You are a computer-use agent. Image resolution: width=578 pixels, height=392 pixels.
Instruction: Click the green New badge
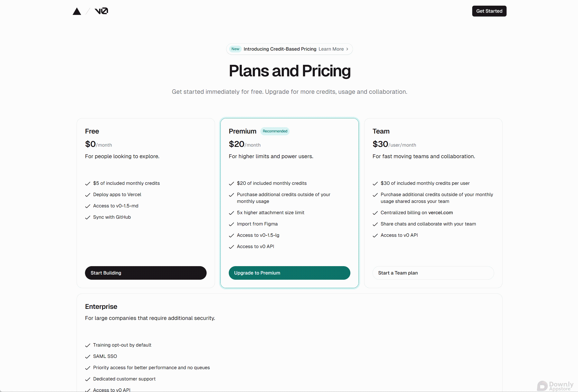click(235, 49)
